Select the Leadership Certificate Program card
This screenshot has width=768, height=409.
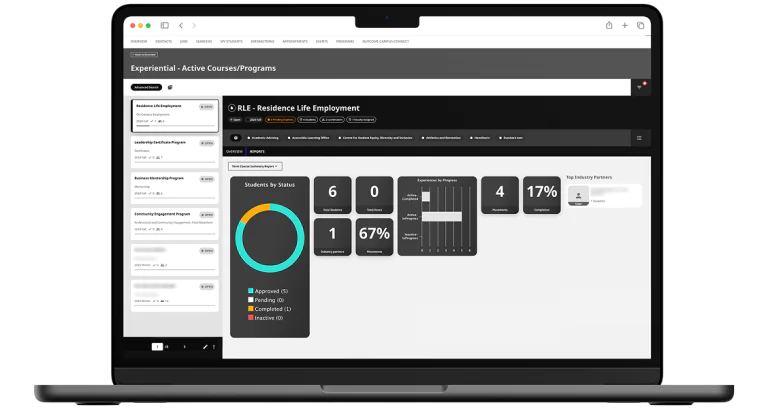tap(175, 152)
